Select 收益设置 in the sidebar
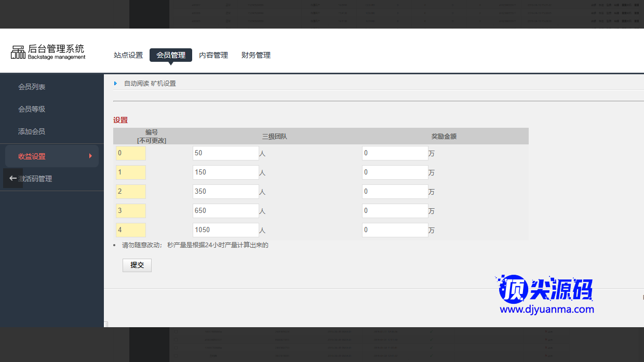Screen dimensions: 644x362 32,156
